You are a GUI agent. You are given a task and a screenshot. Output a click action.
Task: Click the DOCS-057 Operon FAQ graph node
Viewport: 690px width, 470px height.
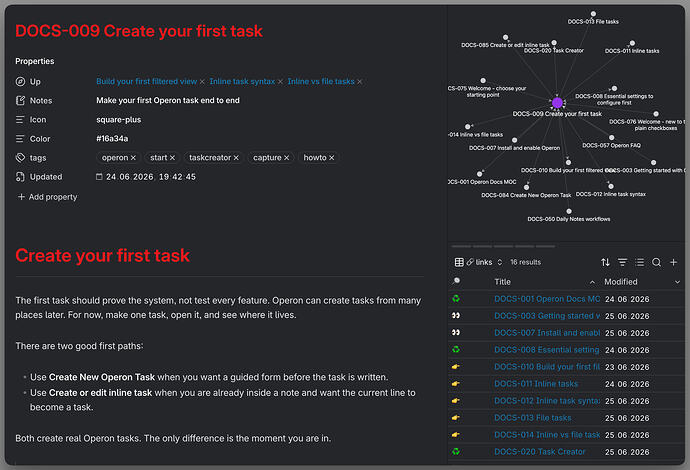point(611,138)
